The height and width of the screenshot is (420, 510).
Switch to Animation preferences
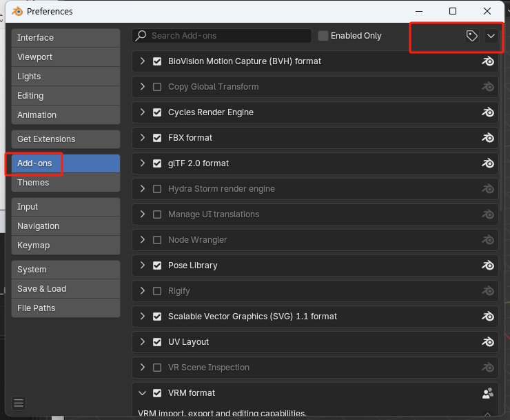click(65, 115)
